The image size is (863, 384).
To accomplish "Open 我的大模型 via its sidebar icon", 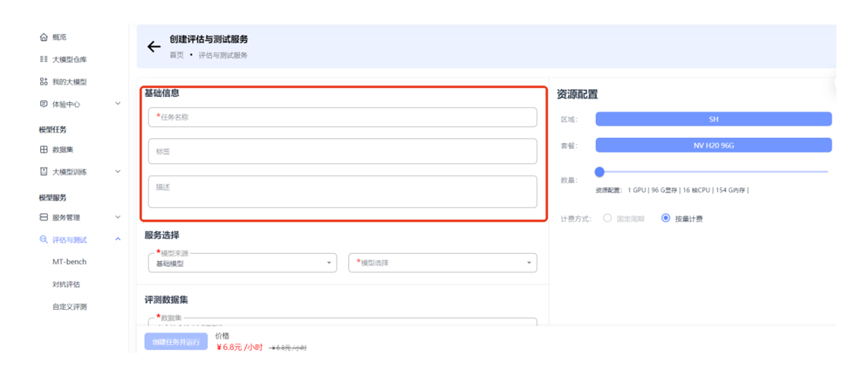I will [44, 82].
